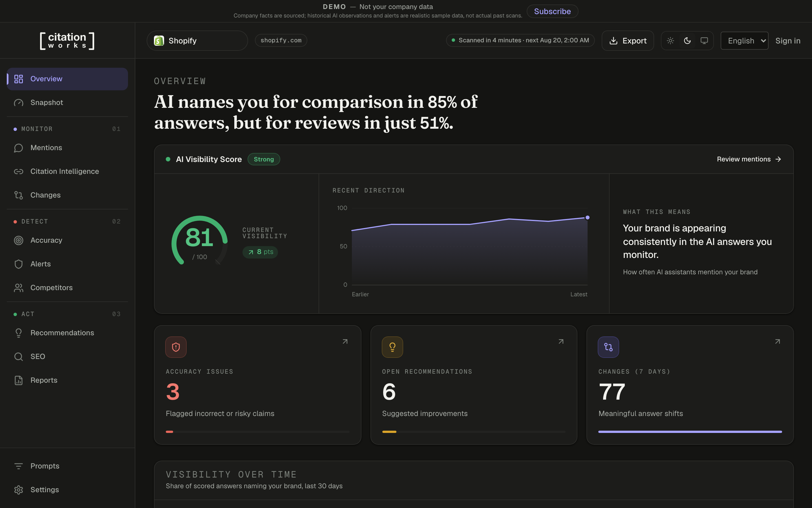Image resolution: width=812 pixels, height=508 pixels.
Task: Click the Changes branch icon in sidebar
Action: click(x=18, y=195)
